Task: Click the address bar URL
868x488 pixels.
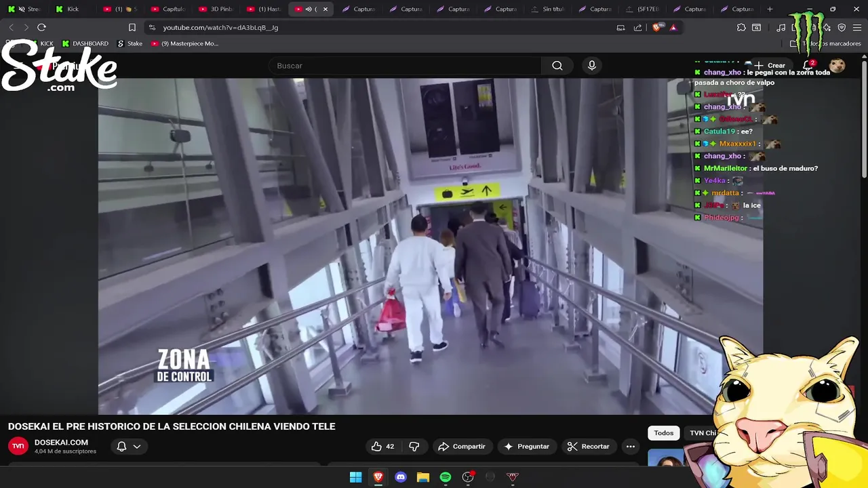Action: [220, 27]
